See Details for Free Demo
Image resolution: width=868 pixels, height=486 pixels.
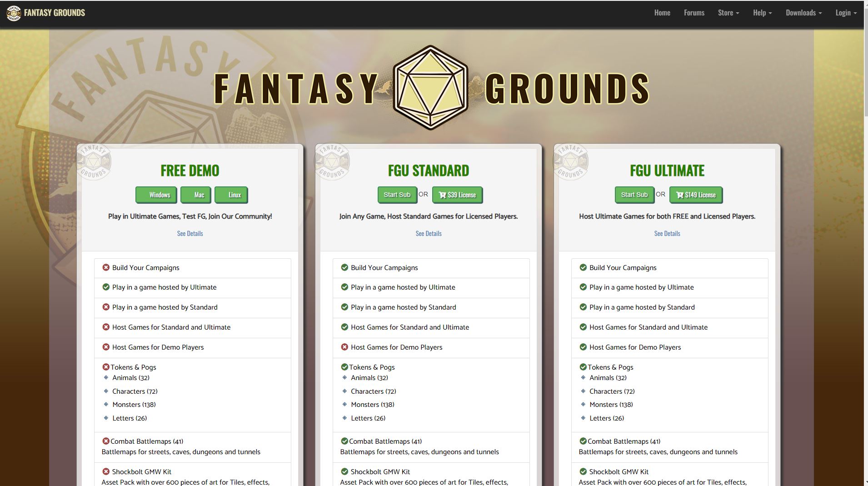click(x=190, y=233)
